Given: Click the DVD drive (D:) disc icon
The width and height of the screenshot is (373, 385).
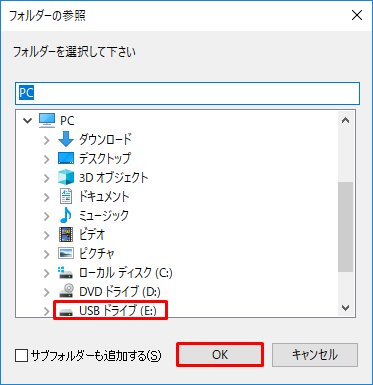Looking at the screenshot, I should coord(66,291).
